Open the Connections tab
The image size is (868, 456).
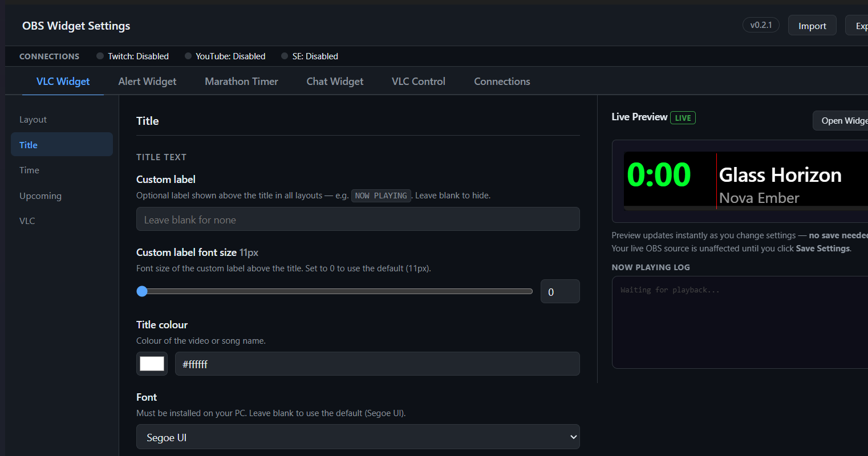click(x=502, y=82)
